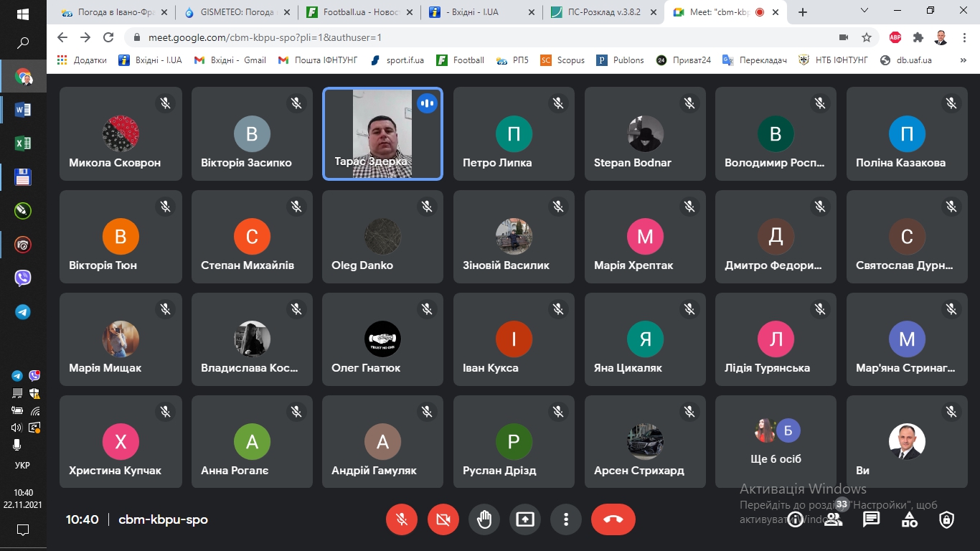980x551 pixels.
Task: Open the Приват24 bookmark link
Action: [x=684, y=60]
